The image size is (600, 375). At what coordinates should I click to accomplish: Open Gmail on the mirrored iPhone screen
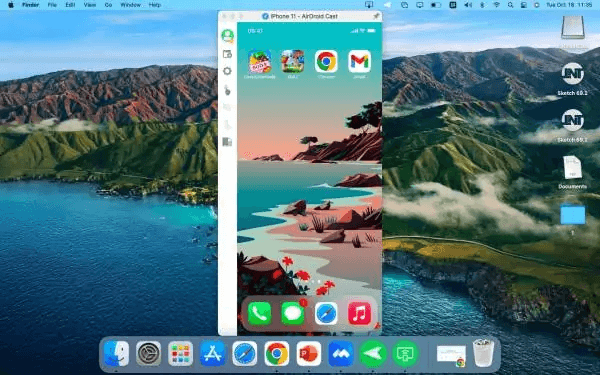coord(359,61)
